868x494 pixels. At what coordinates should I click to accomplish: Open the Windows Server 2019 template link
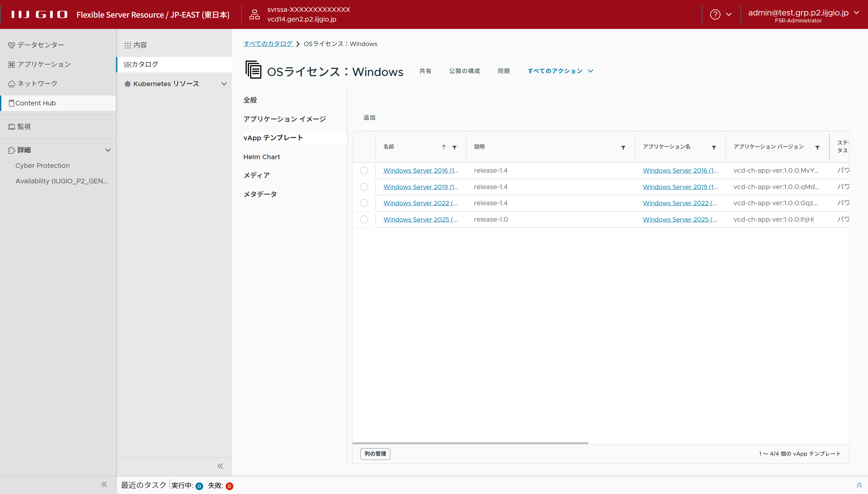(x=420, y=187)
